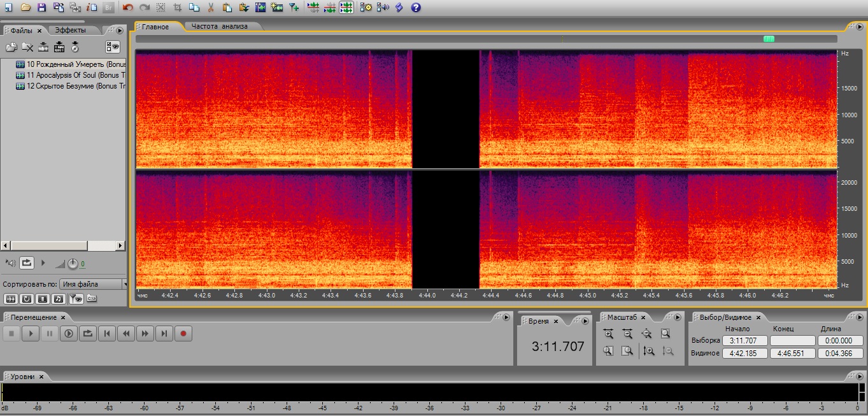The image size is (868, 416).
Task: Click the Redo arrow in the toolbar
Action: [x=145, y=8]
